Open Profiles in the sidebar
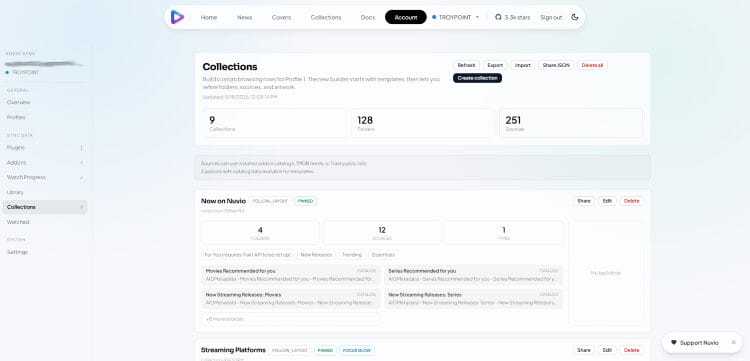 [45, 117]
